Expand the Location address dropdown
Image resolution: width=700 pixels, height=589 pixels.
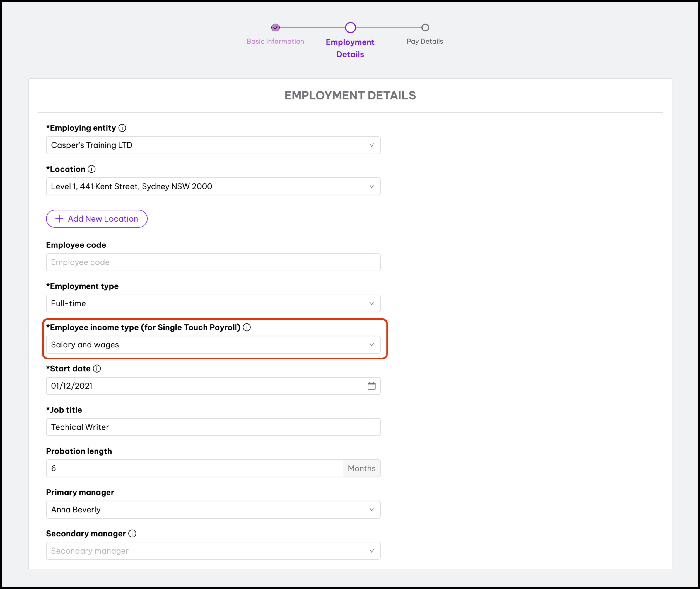[x=213, y=186]
